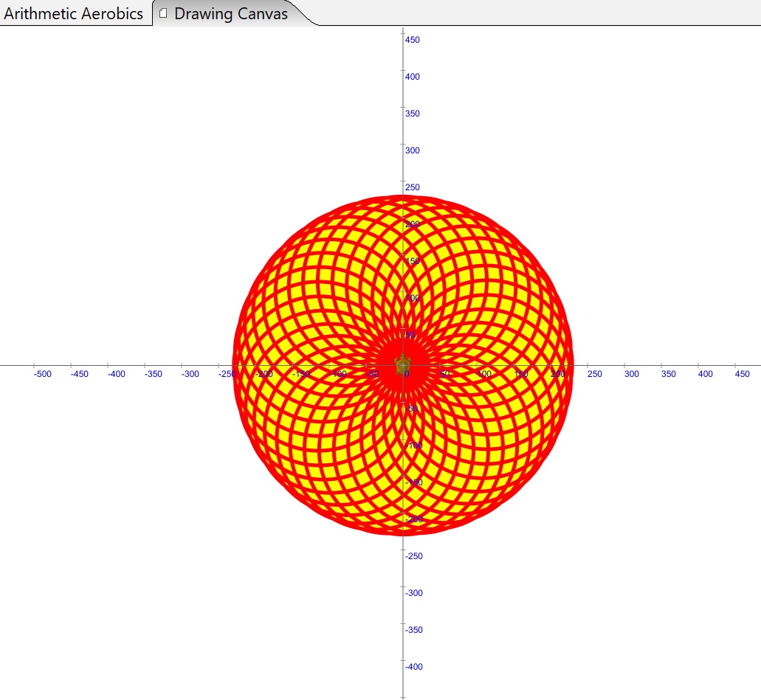Click the -400 label on the vertical axis
The image size is (761, 700).
pos(414,667)
